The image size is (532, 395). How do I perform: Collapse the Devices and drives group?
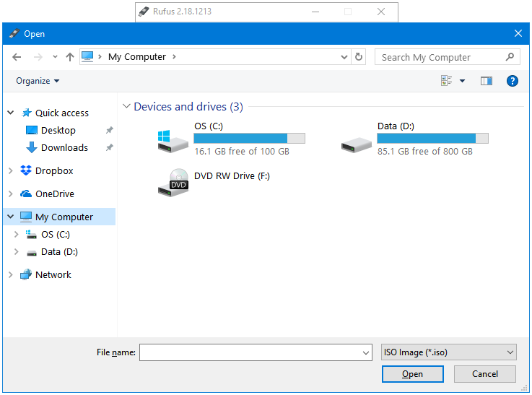coord(126,107)
